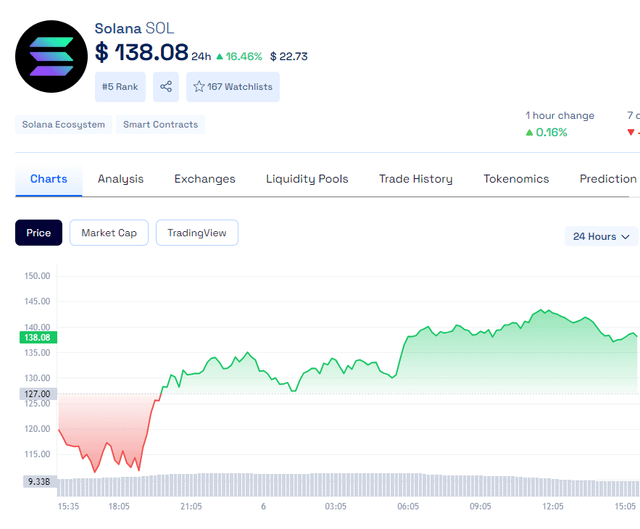Switch to TradingView chart mode
The width and height of the screenshot is (640, 529).
click(197, 233)
